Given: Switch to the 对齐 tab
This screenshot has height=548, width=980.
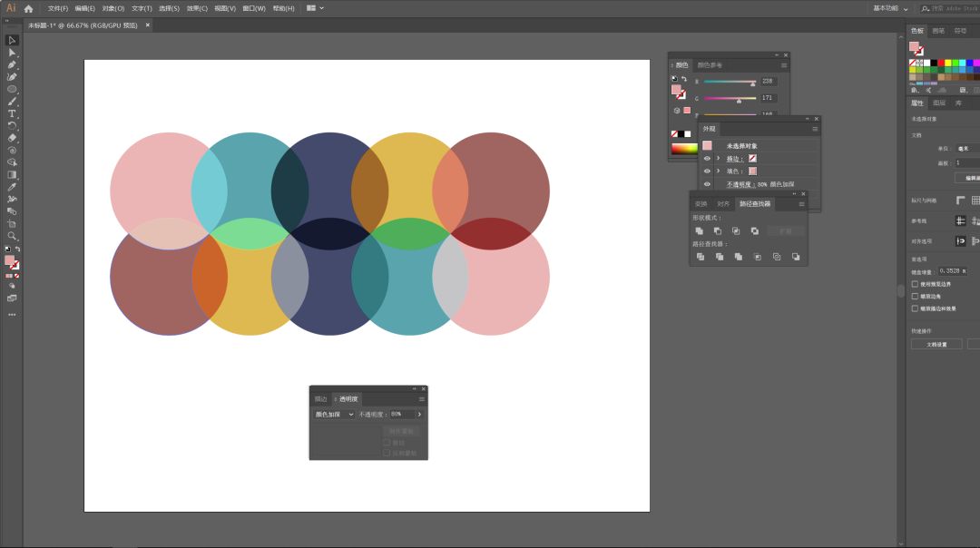Looking at the screenshot, I should point(723,204).
